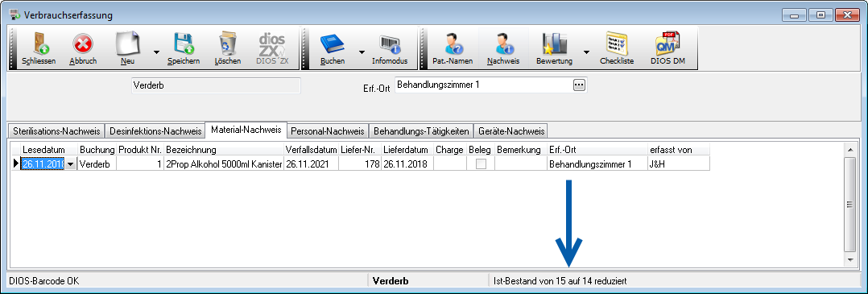Select the Material-Nachweis tab
868x294 pixels.
click(x=246, y=130)
